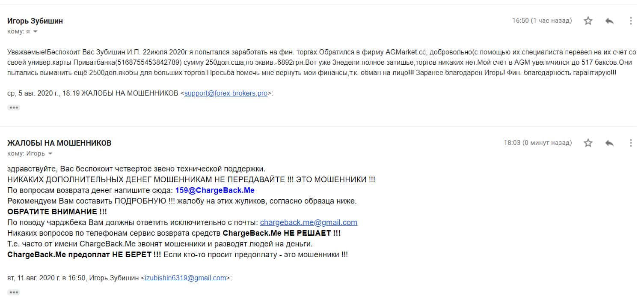Open three-dot menu on ЖАЛОБЫ НА МОШЕННИКОВ message
The width and height of the screenshot is (644, 300).
[631, 143]
